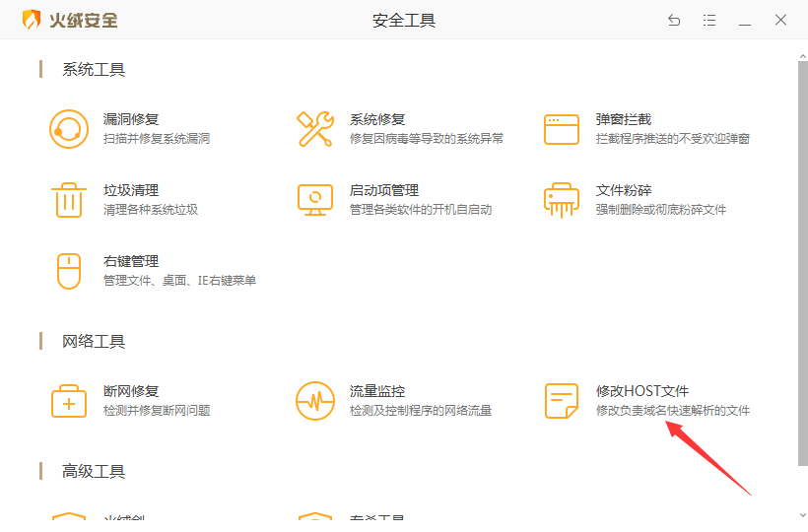Select the 系统修复 tool title
Viewport: 808px width, 532px height.
pos(377,119)
